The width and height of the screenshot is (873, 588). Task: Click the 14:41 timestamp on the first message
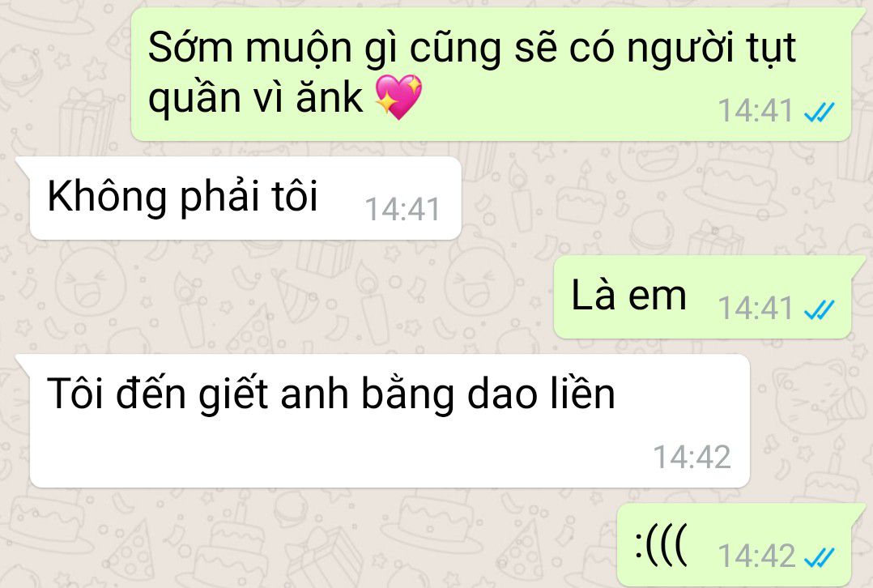tap(755, 111)
